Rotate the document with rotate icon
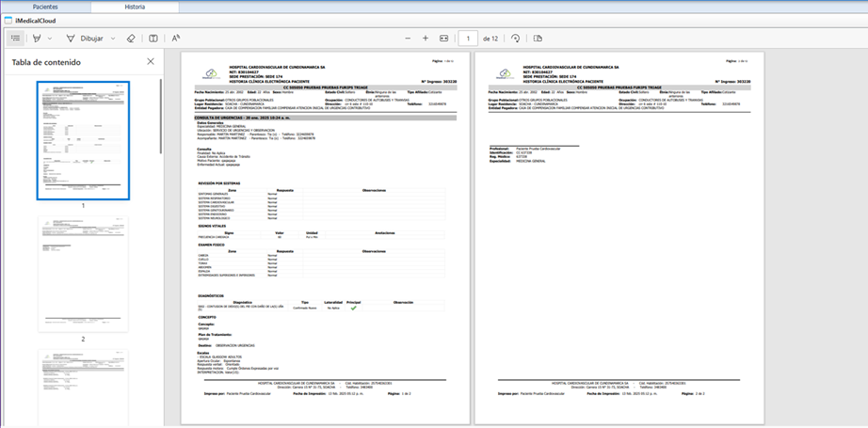The image size is (868, 428). point(515,39)
